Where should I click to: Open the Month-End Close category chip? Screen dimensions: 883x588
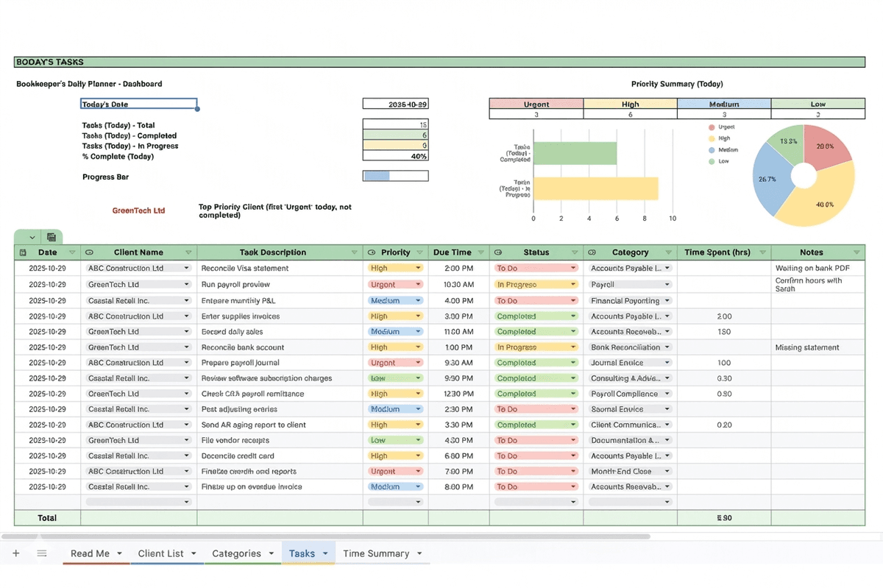click(631, 471)
